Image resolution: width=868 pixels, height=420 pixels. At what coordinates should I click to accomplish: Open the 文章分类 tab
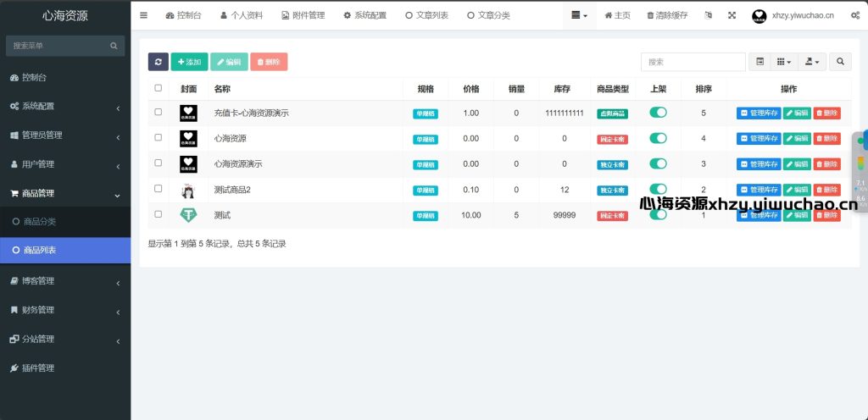click(488, 15)
